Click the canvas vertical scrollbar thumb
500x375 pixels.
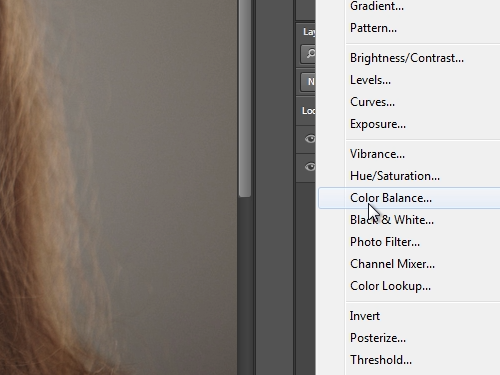point(245,98)
